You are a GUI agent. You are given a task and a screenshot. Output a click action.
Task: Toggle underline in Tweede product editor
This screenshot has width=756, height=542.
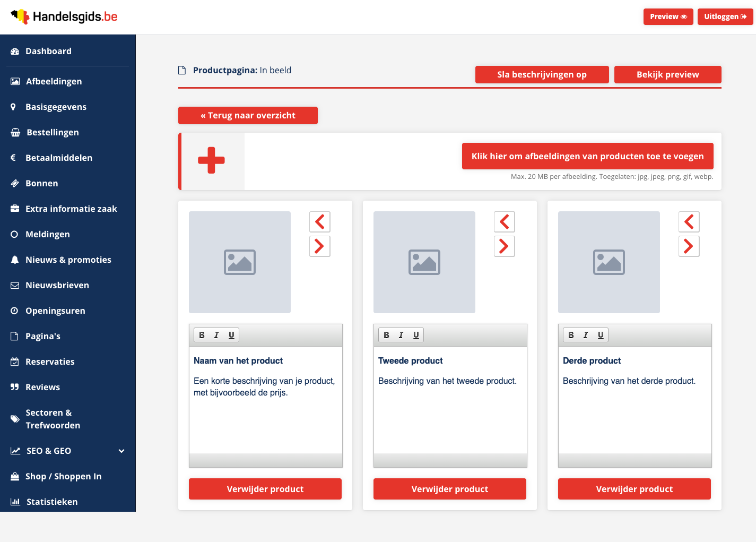tap(416, 335)
